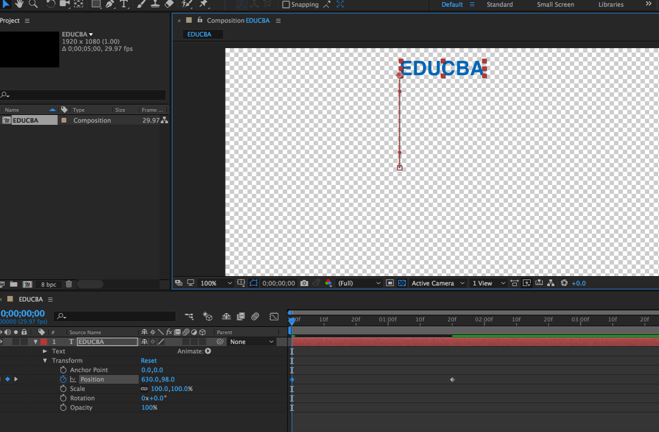The width and height of the screenshot is (659, 432).
Task: Switch to the Small Screen workspace
Action: pos(555,5)
